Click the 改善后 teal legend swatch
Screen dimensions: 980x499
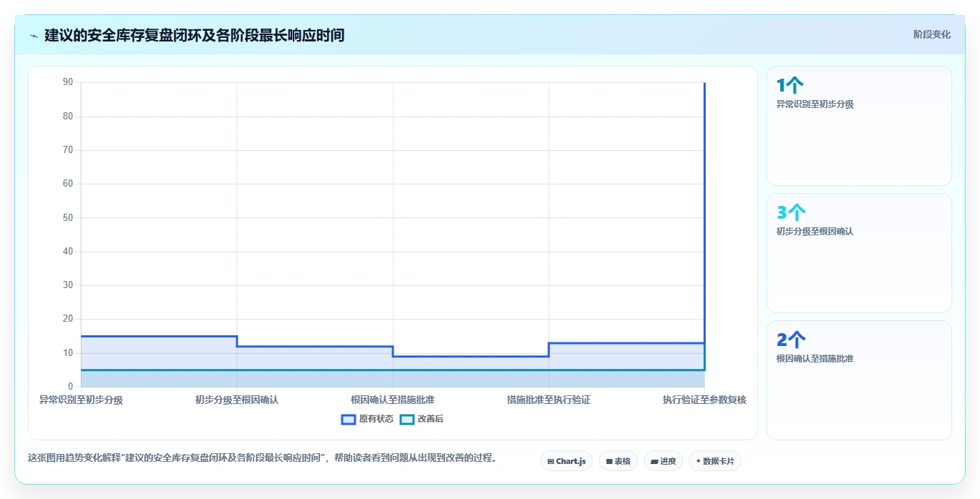[407, 419]
